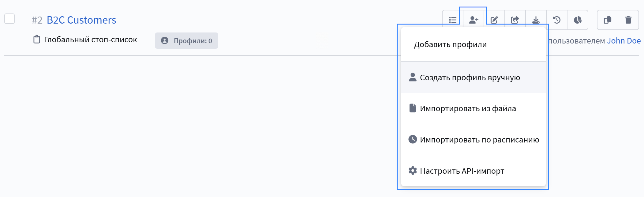This screenshot has width=644, height=197.
Task: Click the share export arrow icon
Action: [x=515, y=20]
